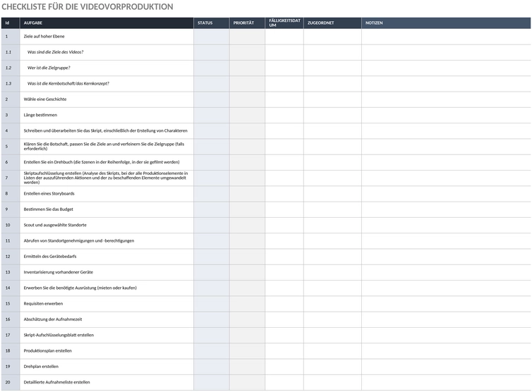Click Fälligkeitsdatum cell for 'Bestimmen Sie das Budget'
The image size is (532, 392).
284,209
